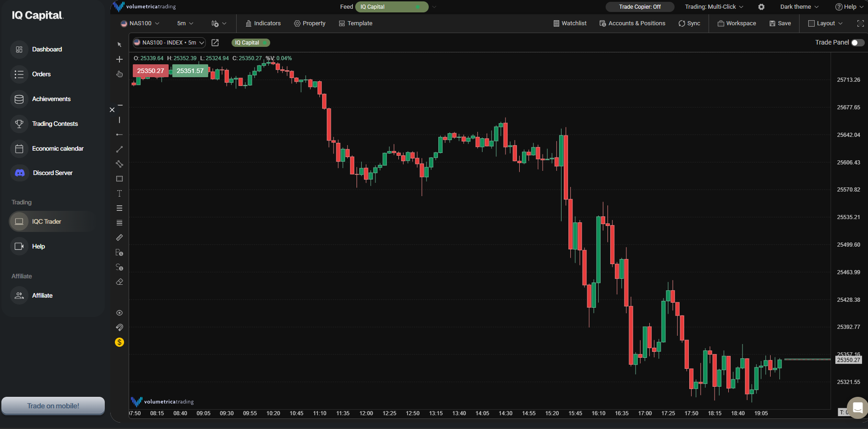The width and height of the screenshot is (868, 429).
Task: Pick the trend line drawing tool
Action: (119, 149)
